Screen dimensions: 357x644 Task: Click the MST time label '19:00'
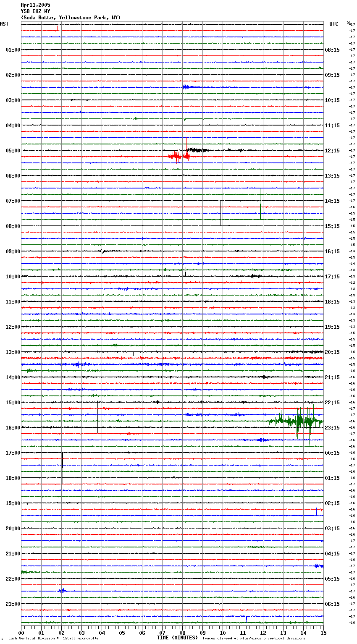pos(13,503)
